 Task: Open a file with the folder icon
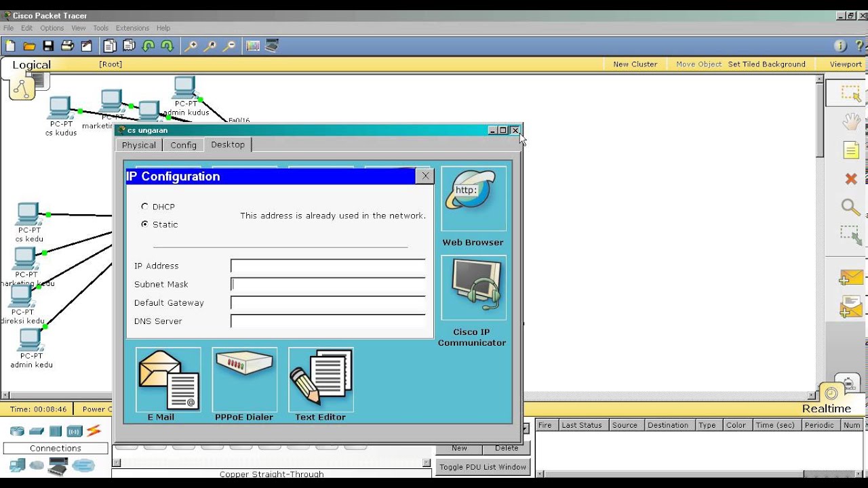tap(29, 46)
